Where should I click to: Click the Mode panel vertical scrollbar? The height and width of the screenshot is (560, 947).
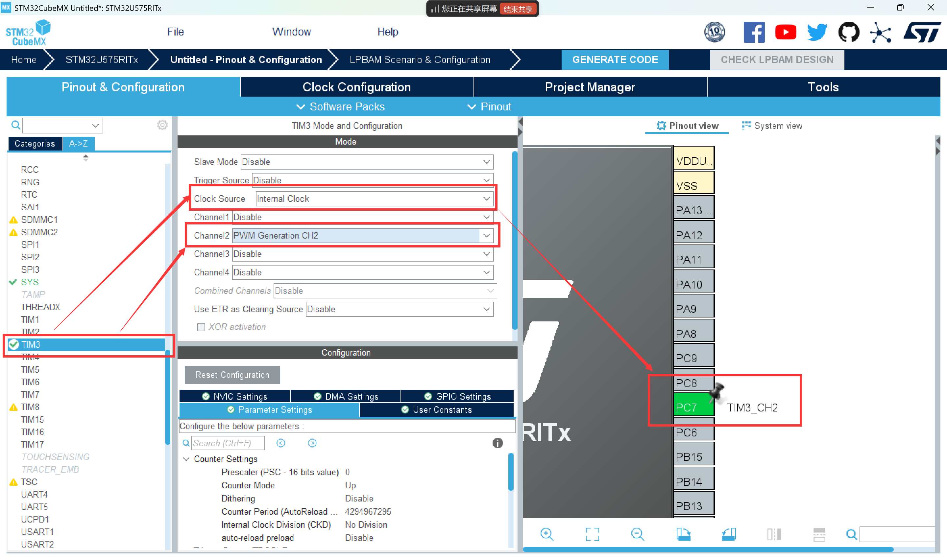[515, 240]
